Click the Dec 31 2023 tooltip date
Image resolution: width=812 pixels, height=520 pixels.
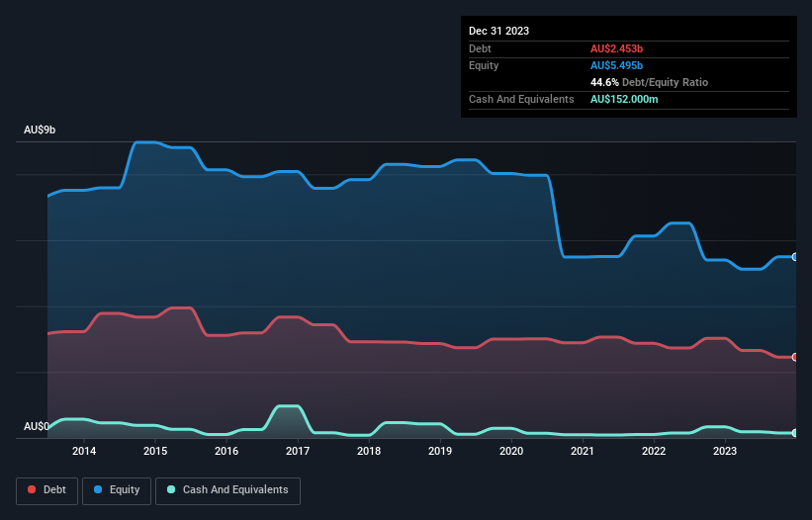point(498,31)
